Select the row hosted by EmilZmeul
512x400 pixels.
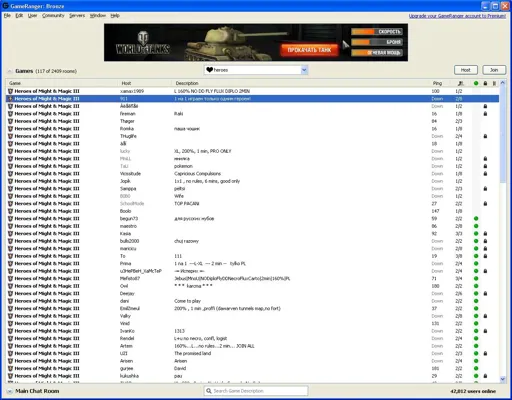(x=252, y=308)
